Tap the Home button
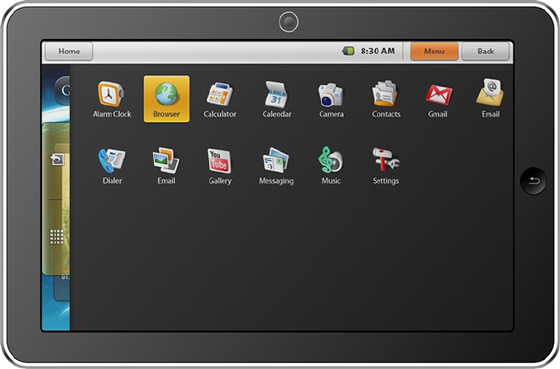The image size is (560, 369). (69, 51)
